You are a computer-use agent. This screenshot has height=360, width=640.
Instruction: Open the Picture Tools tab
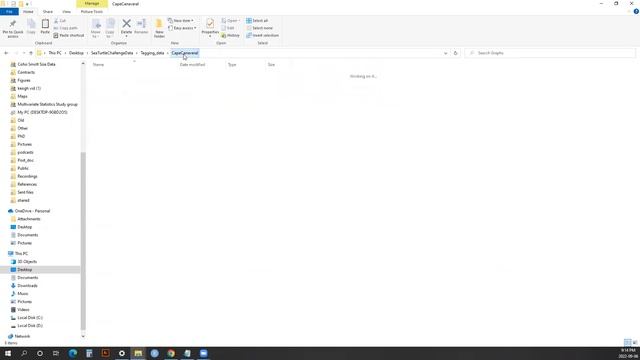[x=92, y=11]
